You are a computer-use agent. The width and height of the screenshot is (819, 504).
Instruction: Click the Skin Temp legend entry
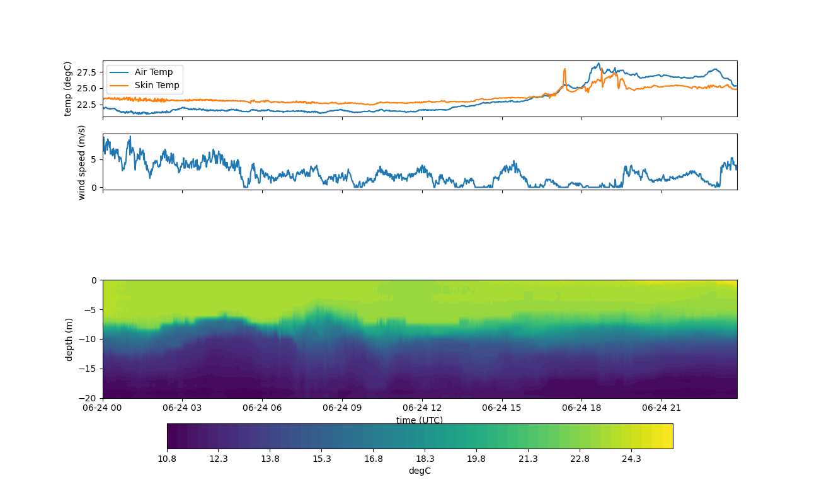point(156,85)
